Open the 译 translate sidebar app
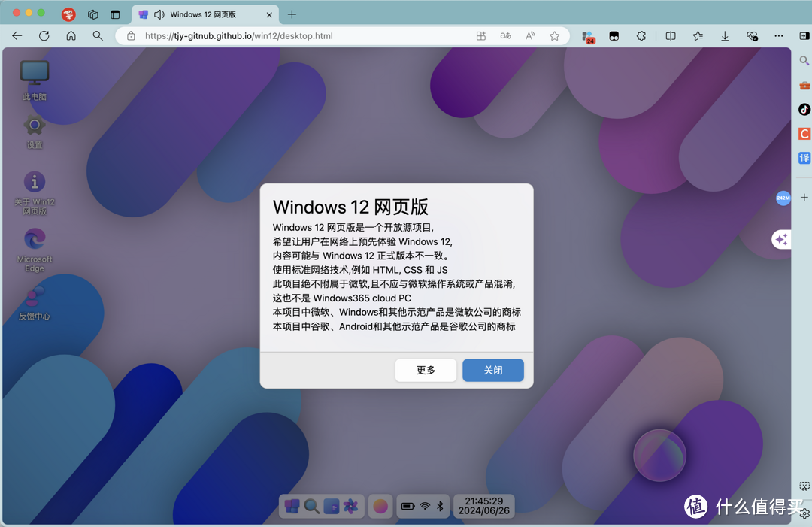812x527 pixels. [x=804, y=158]
